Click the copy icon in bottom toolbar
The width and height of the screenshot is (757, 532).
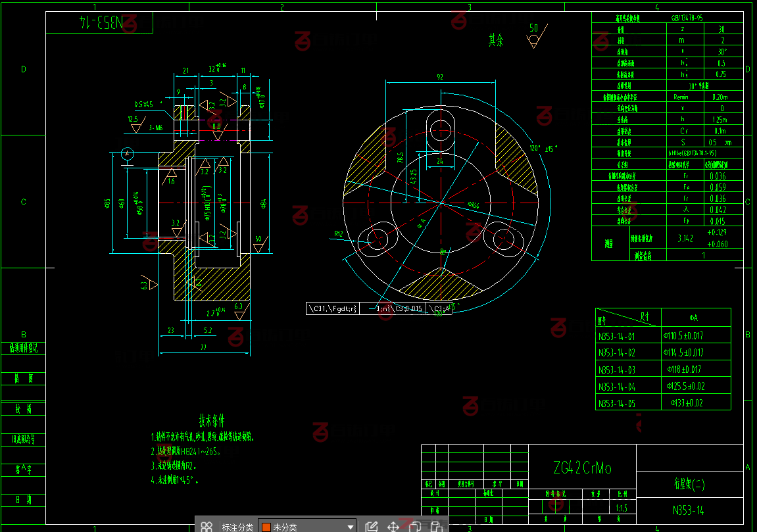[415, 526]
